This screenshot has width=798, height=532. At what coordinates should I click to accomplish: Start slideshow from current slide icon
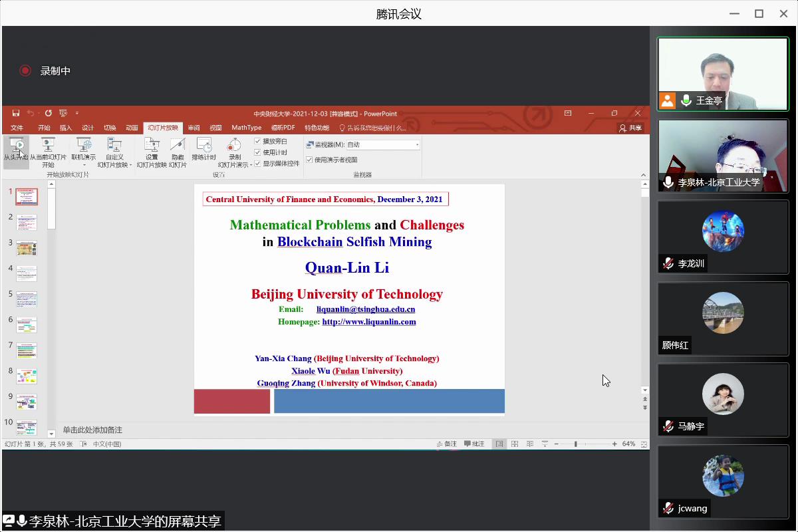pos(48,146)
